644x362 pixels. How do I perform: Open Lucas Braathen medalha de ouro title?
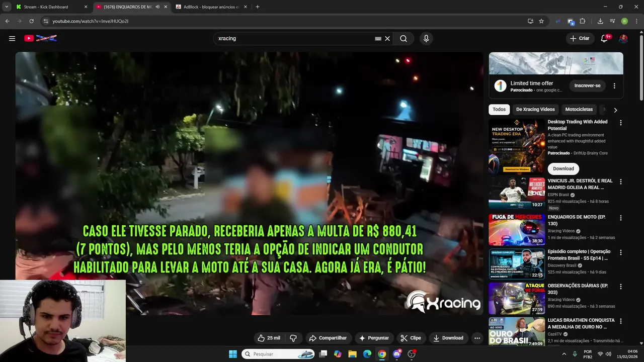(581, 323)
